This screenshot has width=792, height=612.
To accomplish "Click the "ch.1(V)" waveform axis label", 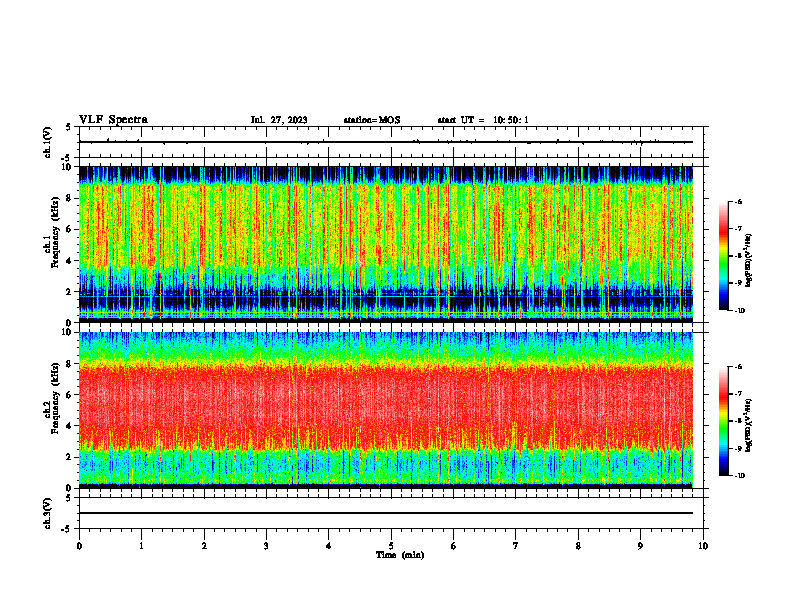I will click(x=47, y=142).
